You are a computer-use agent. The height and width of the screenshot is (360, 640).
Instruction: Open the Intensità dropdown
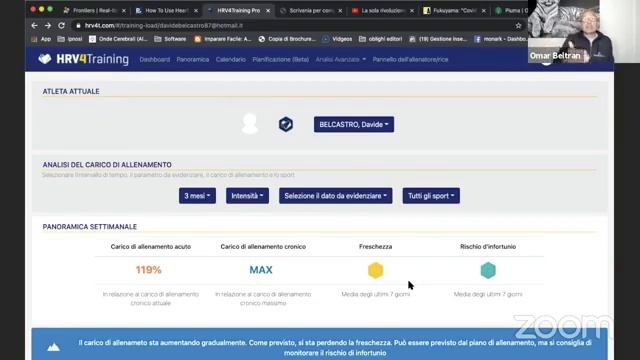click(x=247, y=196)
